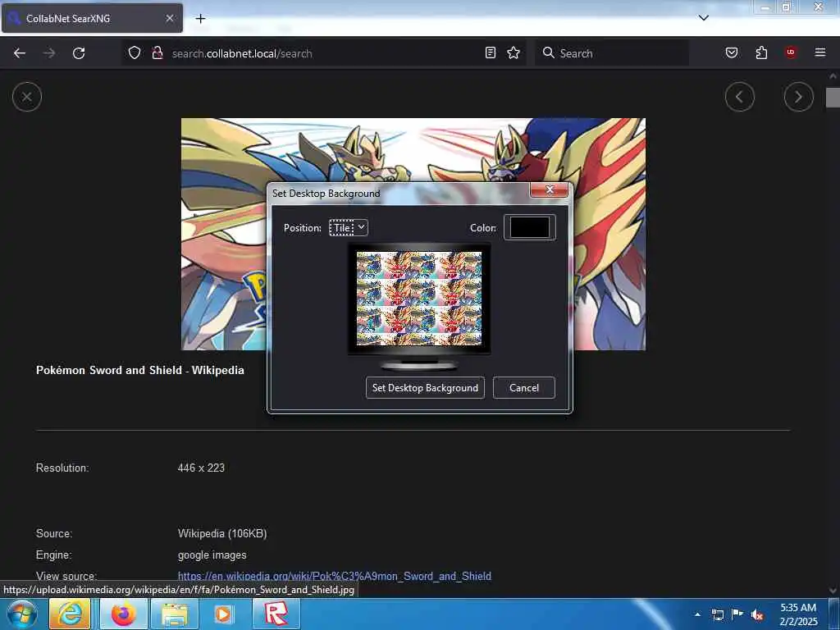Viewport: 840px width, 630px height.
Task: Click the Set Desktop Background button
Action: coord(425,388)
